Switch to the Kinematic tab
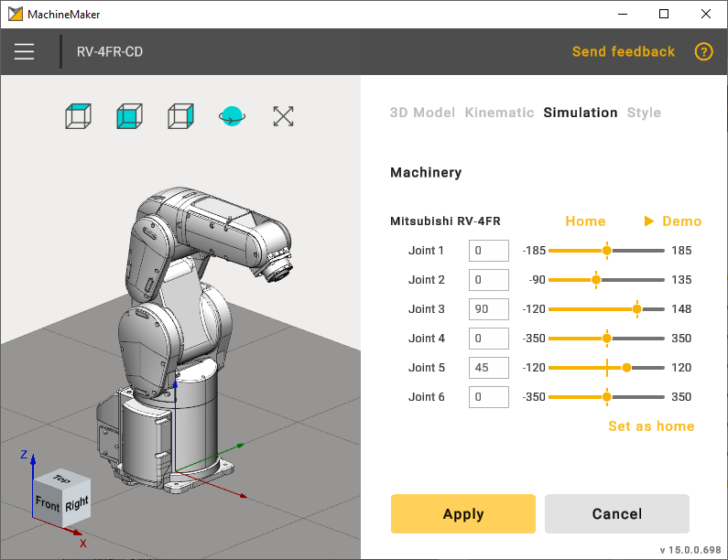728x560 pixels. coord(499,113)
